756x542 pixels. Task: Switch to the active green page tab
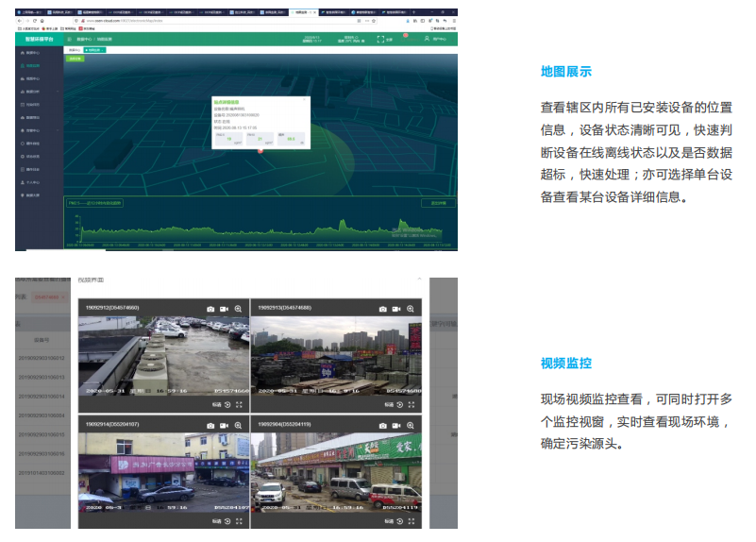[x=93, y=49]
